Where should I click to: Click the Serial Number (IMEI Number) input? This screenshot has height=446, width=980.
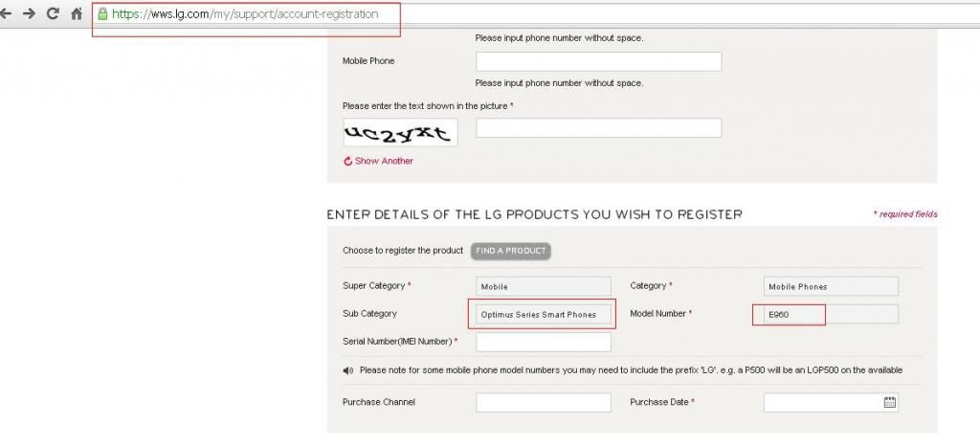[x=543, y=342]
